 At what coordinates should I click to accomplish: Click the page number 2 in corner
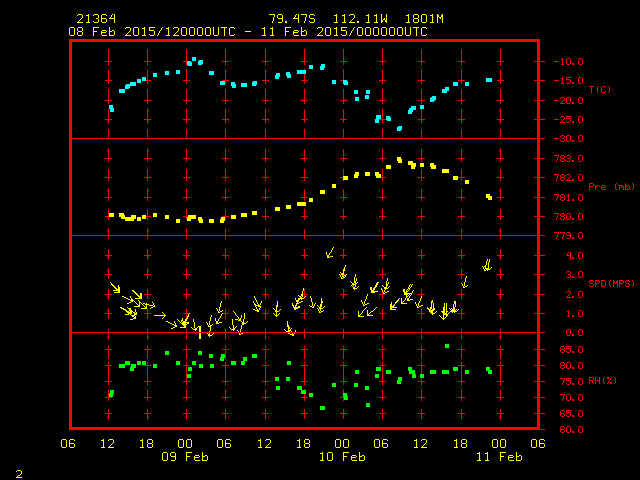(x=19, y=474)
